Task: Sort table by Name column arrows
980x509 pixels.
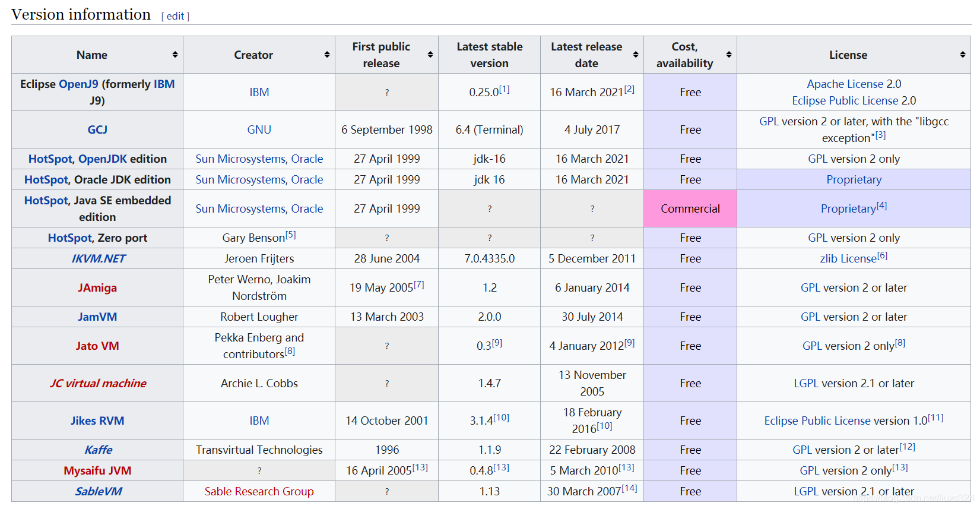Action: coord(175,55)
